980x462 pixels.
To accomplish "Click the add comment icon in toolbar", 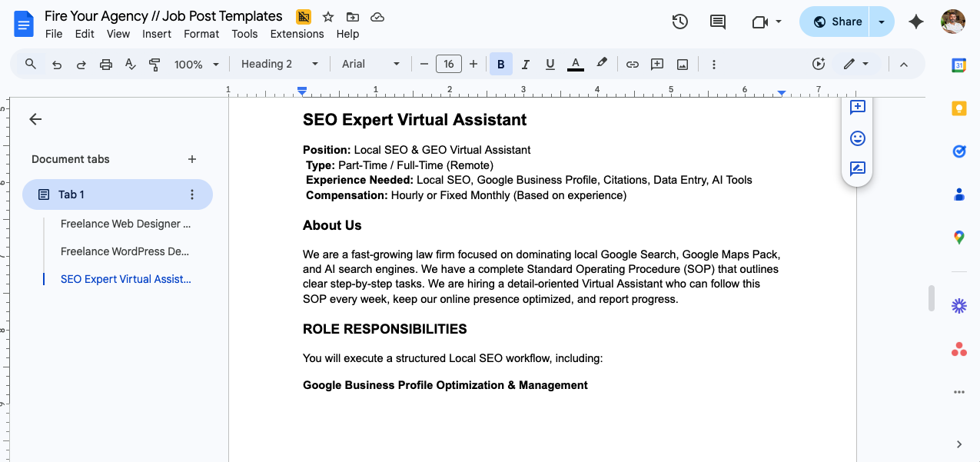I will pyautogui.click(x=657, y=65).
